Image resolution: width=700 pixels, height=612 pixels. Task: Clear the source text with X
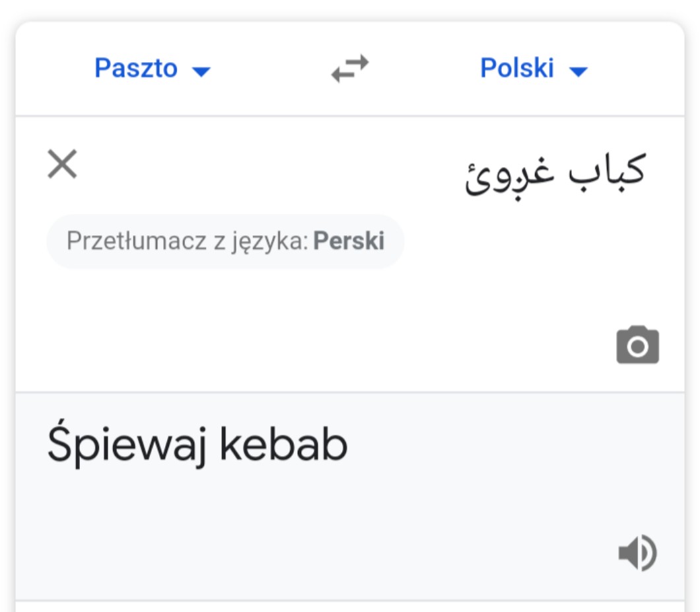click(63, 164)
